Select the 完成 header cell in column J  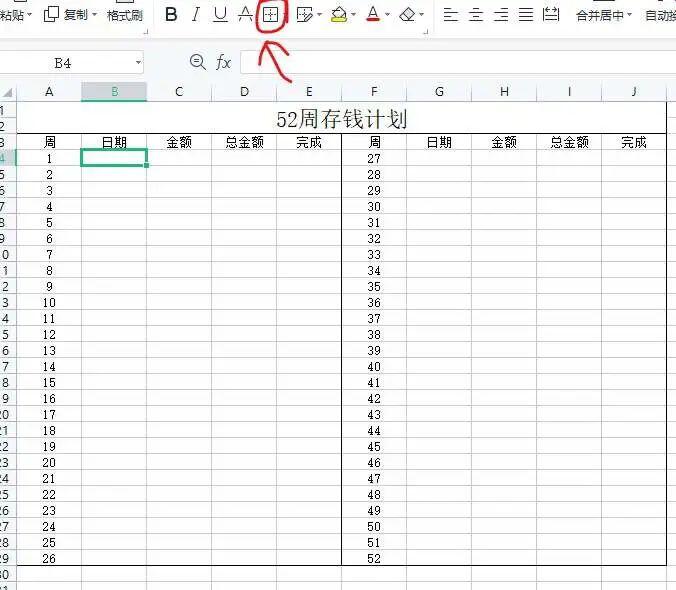(x=634, y=142)
